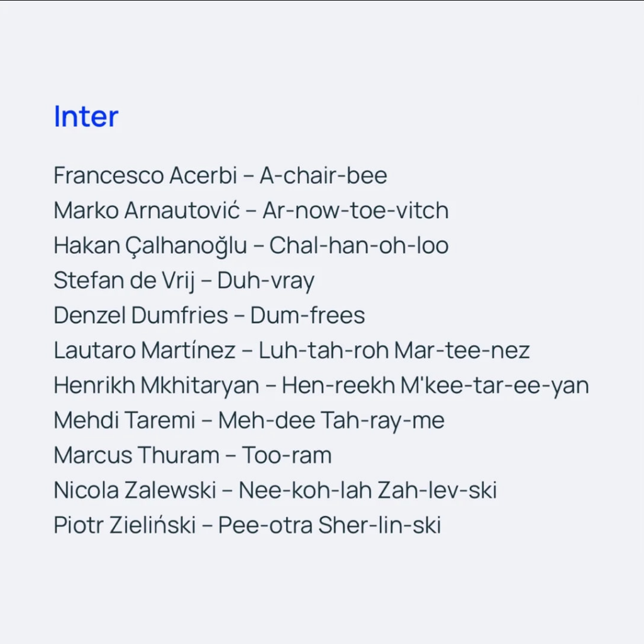Click the Ar-now-toe-vitch pronunciation
644x644 pixels.
coord(356,210)
